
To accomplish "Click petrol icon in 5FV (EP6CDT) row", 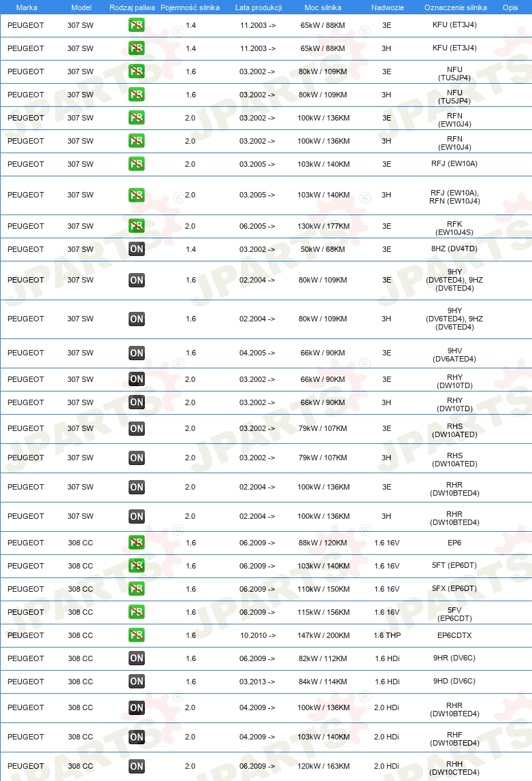I will coord(136,611).
